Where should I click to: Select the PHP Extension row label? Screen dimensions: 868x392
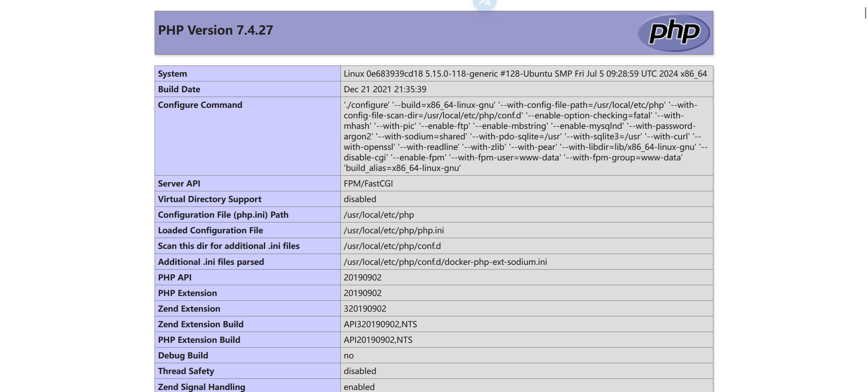[187, 293]
